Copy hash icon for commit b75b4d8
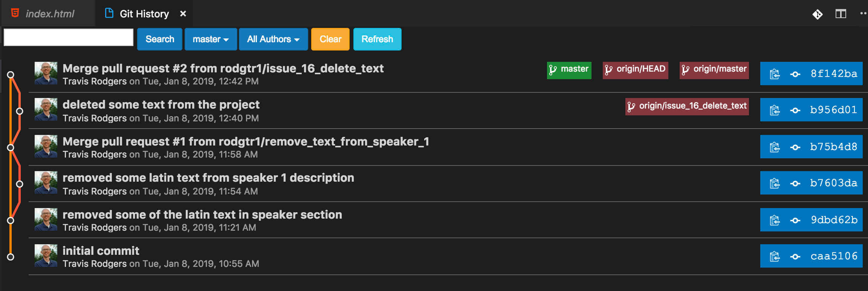The width and height of the screenshot is (868, 291). pos(775,147)
